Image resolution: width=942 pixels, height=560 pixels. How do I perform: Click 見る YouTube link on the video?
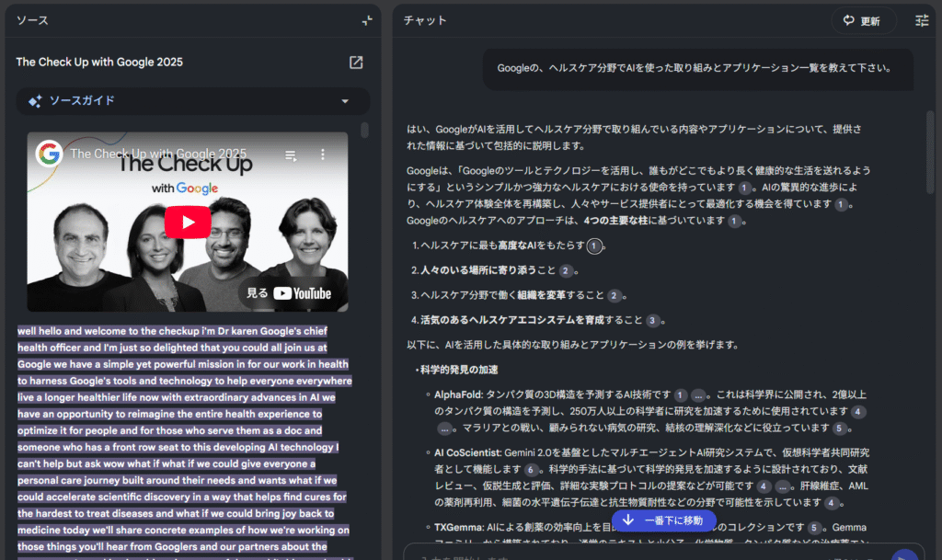click(289, 293)
